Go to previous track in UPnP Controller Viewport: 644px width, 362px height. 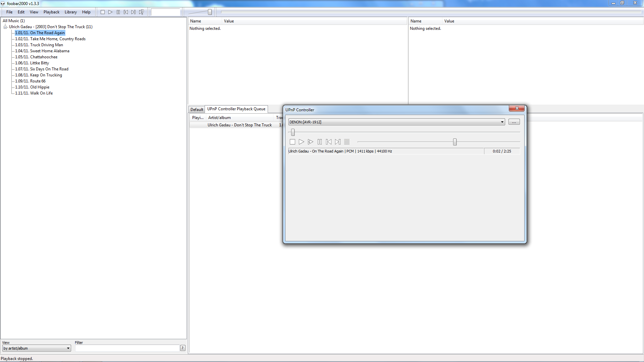tap(329, 142)
